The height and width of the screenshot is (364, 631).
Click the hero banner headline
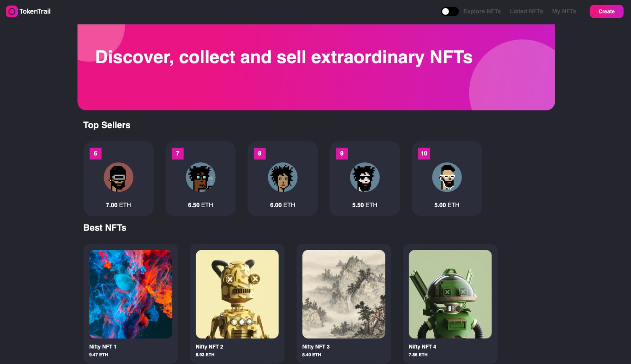pos(284,57)
